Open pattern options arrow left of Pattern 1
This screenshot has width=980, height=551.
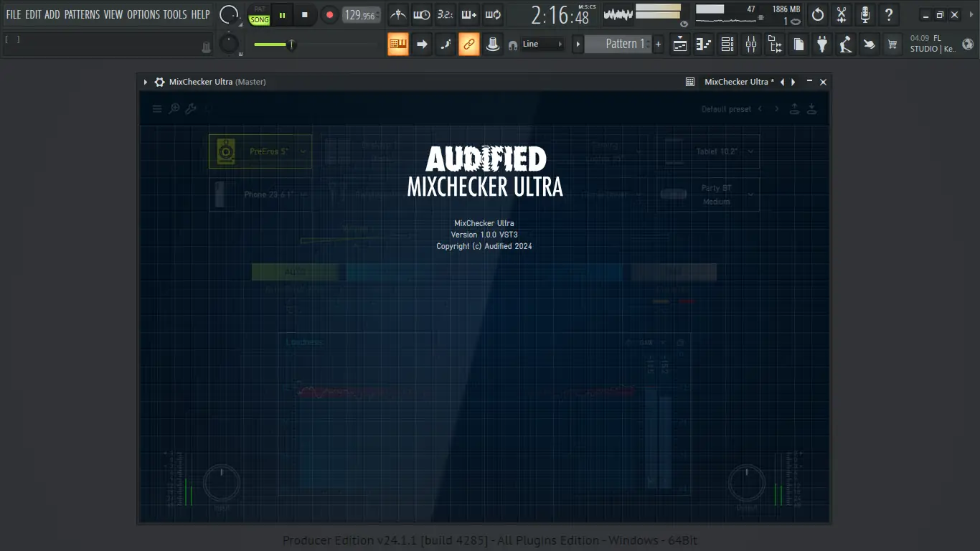578,44
